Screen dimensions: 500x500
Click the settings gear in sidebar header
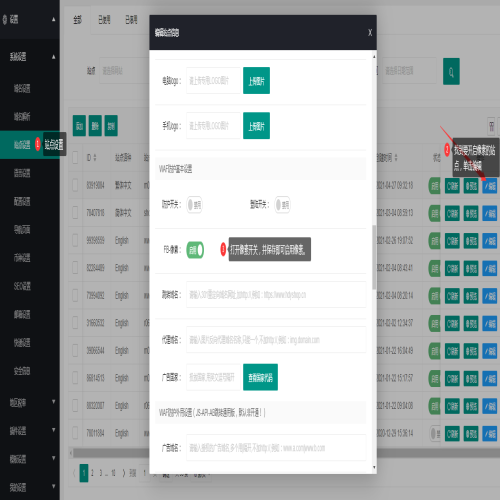[x=5, y=20]
